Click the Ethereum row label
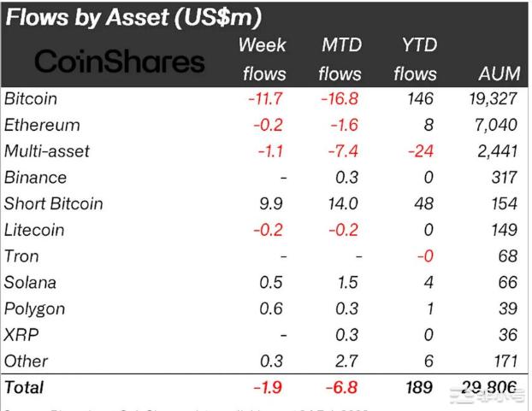The height and width of the screenshot is (411, 532). 42,126
